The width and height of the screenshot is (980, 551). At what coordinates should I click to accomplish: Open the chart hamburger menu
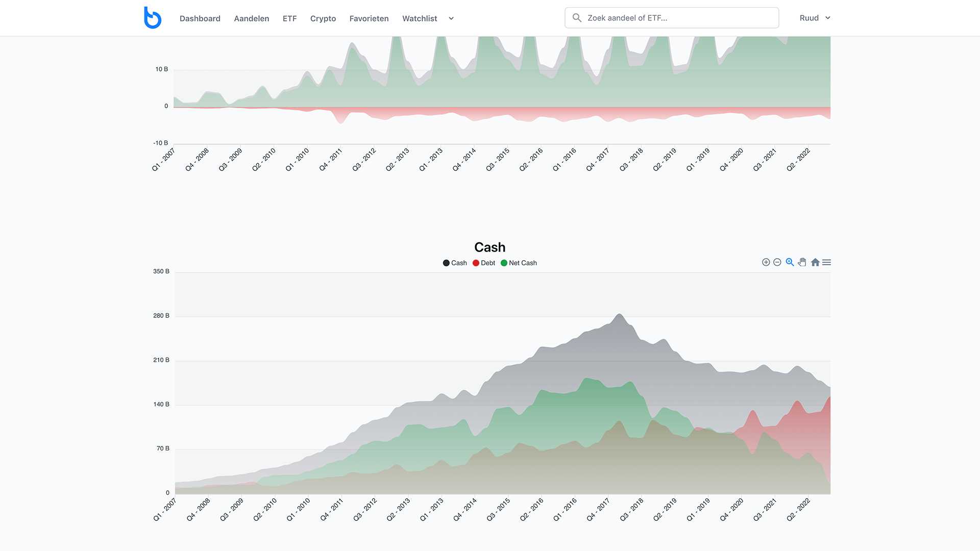pos(827,262)
